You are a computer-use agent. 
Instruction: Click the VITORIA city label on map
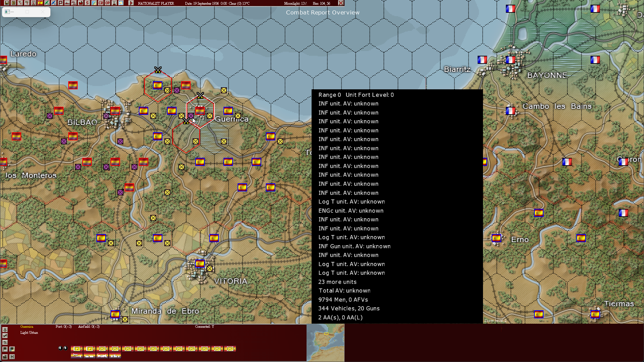click(231, 281)
